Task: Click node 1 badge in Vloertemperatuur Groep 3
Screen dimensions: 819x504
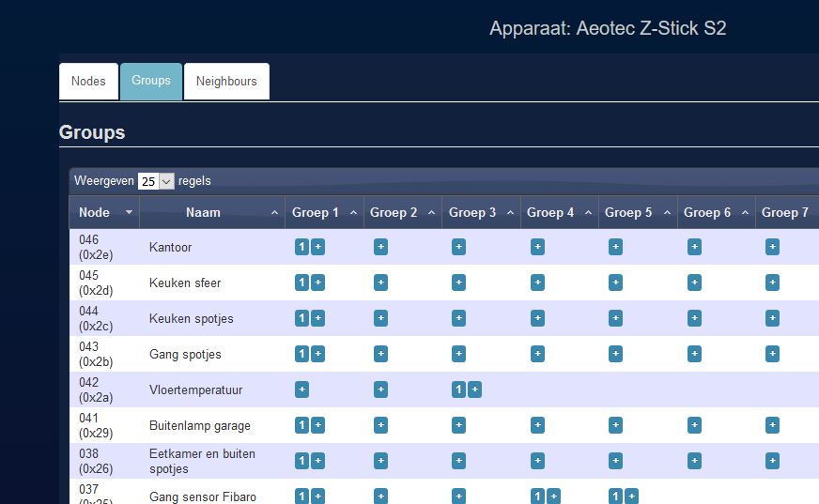Action: [458, 389]
